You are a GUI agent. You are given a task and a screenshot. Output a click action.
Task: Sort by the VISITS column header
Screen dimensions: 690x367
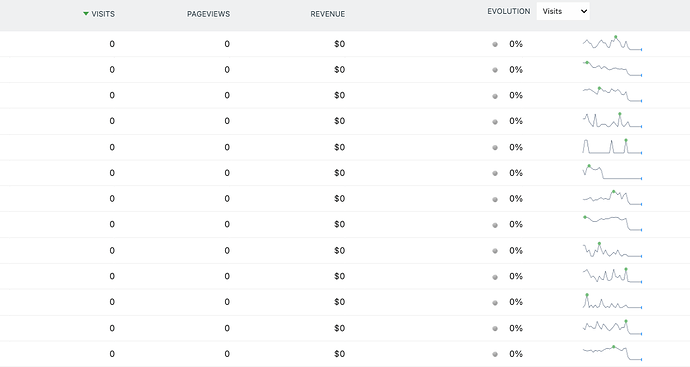(103, 14)
